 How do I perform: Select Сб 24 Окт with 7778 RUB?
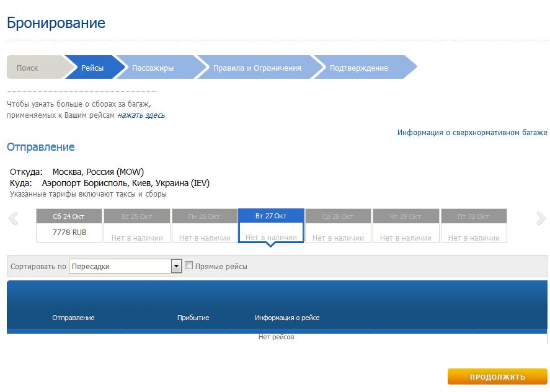[x=69, y=226]
